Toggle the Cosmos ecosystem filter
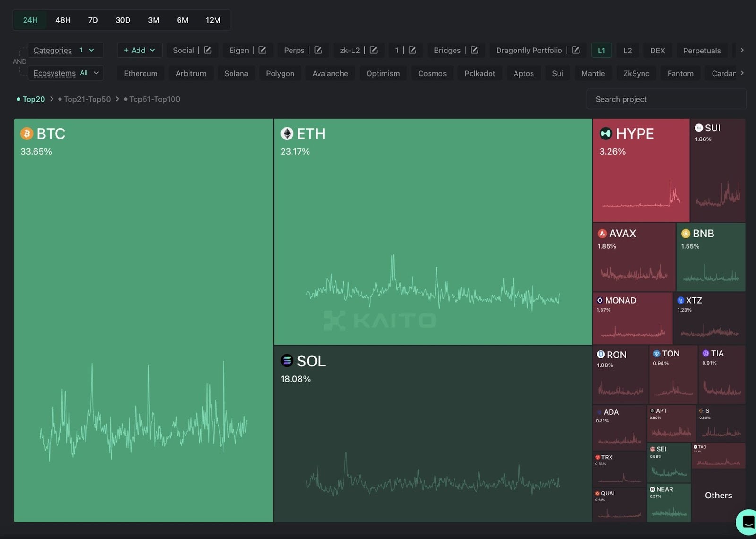The image size is (756, 539). [x=432, y=73]
